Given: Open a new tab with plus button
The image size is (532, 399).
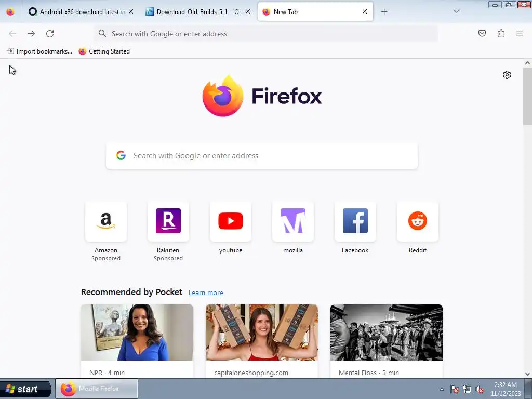Looking at the screenshot, I should [384, 12].
